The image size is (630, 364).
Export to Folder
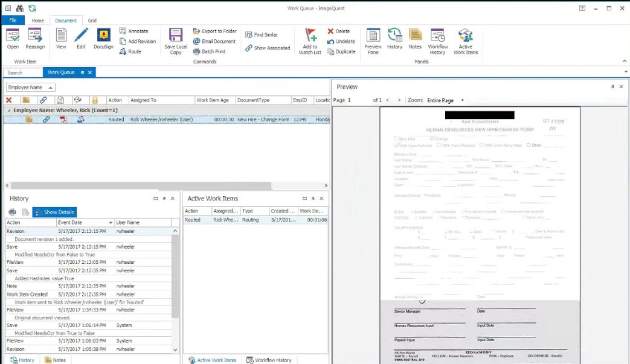click(214, 31)
